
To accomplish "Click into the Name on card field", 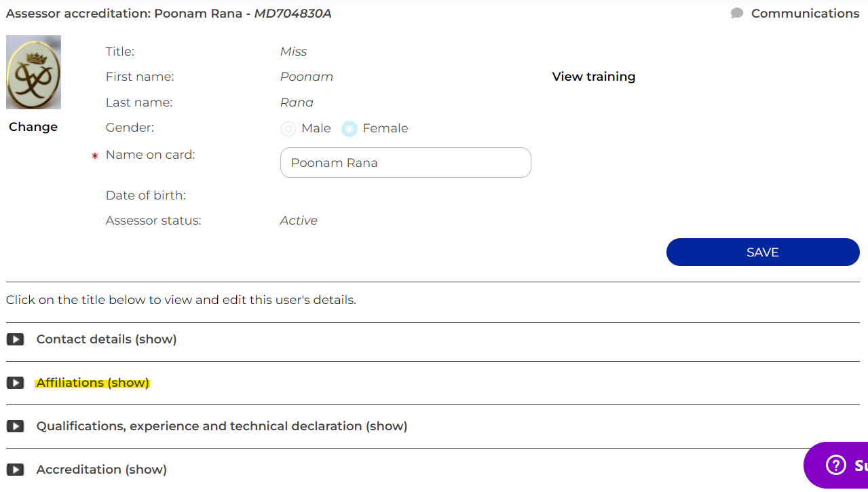I will pyautogui.click(x=405, y=163).
